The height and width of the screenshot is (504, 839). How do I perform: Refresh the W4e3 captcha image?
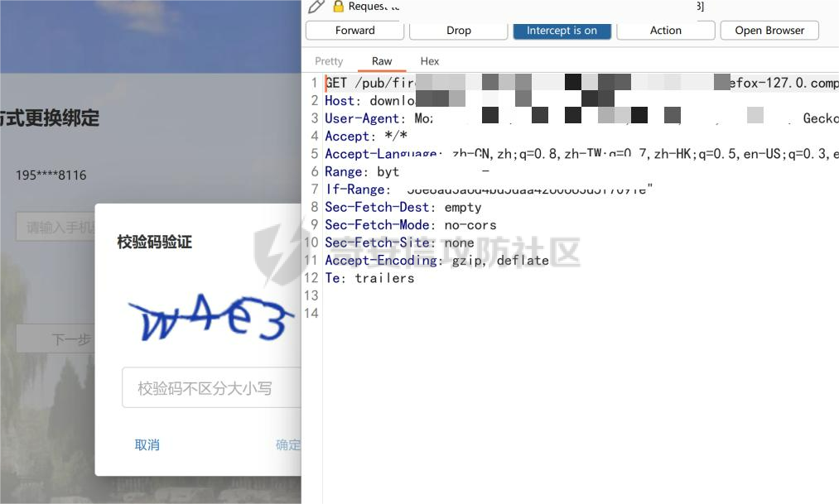(x=211, y=319)
